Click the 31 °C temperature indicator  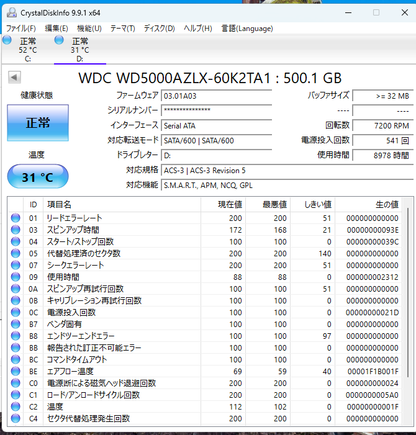point(38,177)
